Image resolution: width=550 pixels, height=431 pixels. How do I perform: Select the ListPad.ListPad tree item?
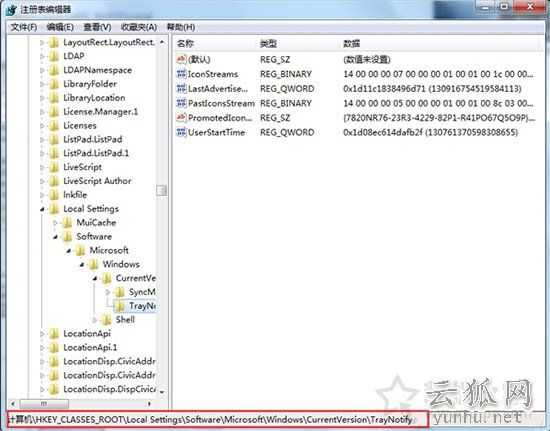93,140
